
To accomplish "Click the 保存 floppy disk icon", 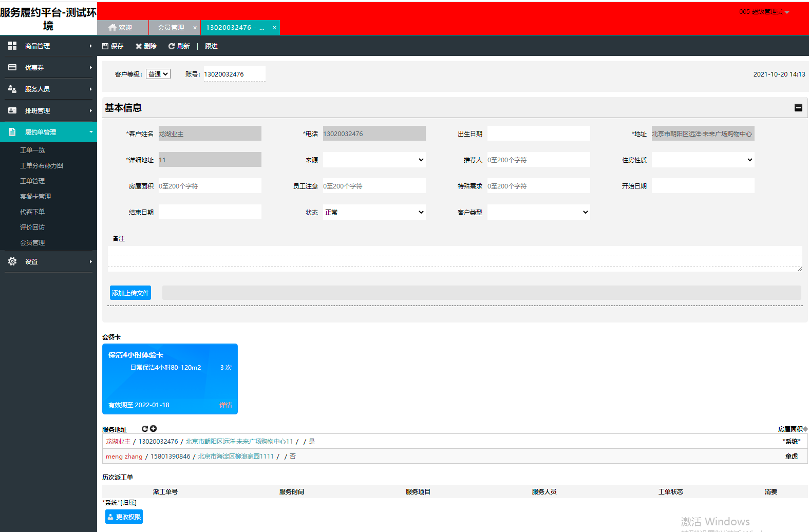I will pos(105,46).
